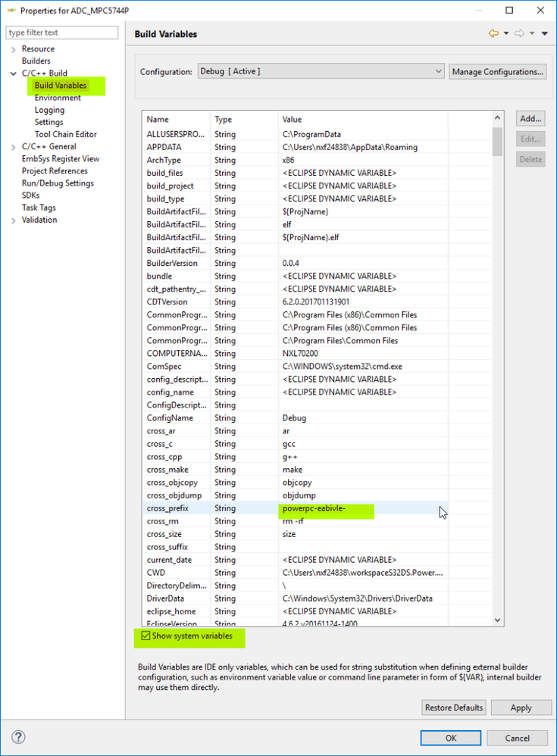Sort by the Name column header
This screenshot has height=756, width=557.
point(177,119)
